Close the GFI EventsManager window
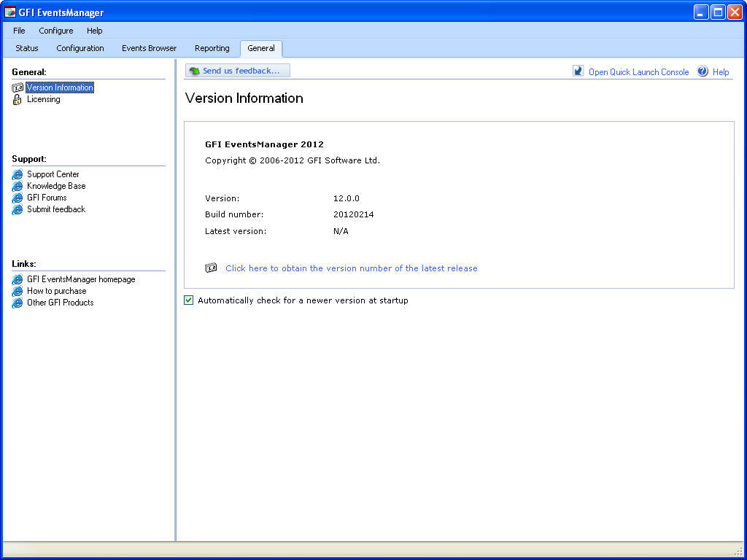 pyautogui.click(x=735, y=12)
